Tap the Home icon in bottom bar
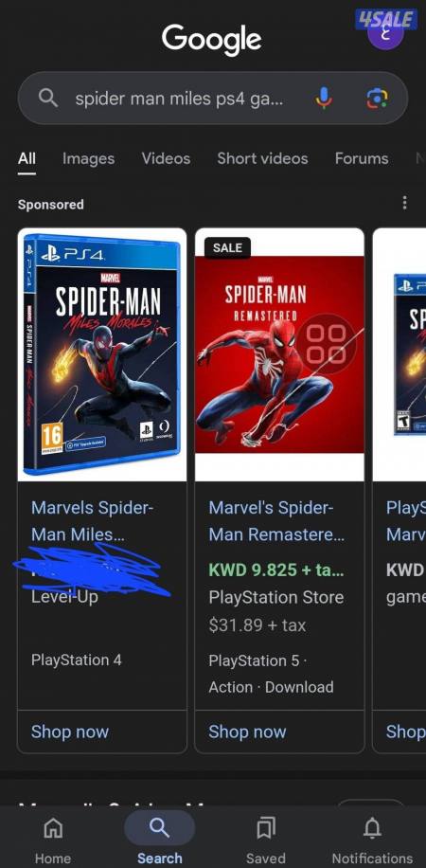The height and width of the screenshot is (868, 426). (53, 829)
